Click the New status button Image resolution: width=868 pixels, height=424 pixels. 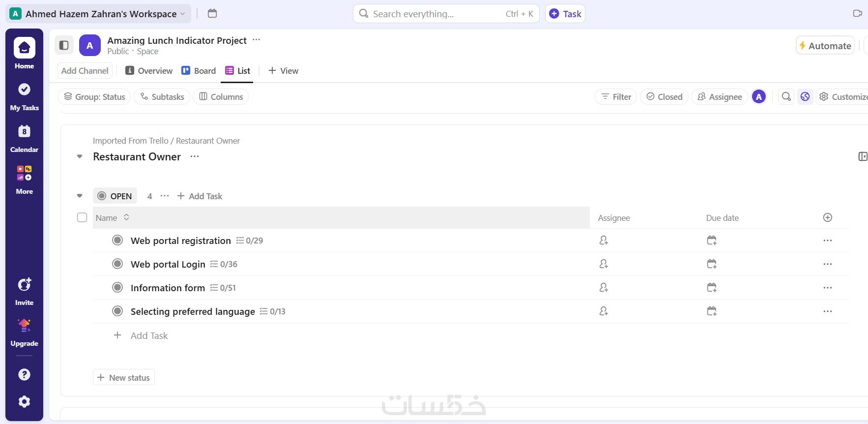point(124,377)
